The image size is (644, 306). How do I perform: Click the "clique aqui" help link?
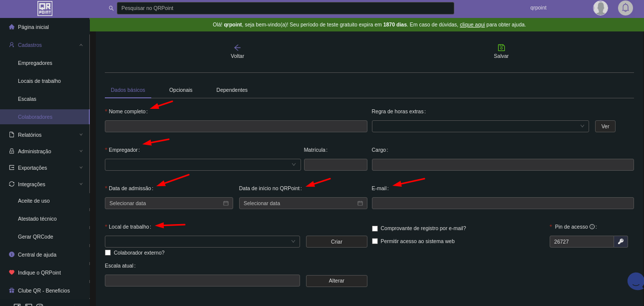[472, 24]
